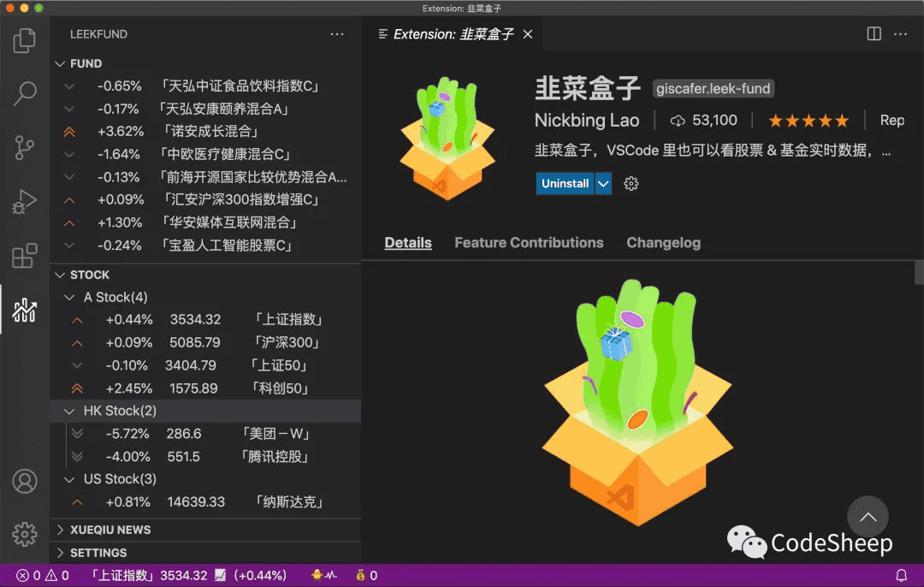Switch to the Feature Contributions tab
This screenshot has height=587, width=924.
click(529, 243)
